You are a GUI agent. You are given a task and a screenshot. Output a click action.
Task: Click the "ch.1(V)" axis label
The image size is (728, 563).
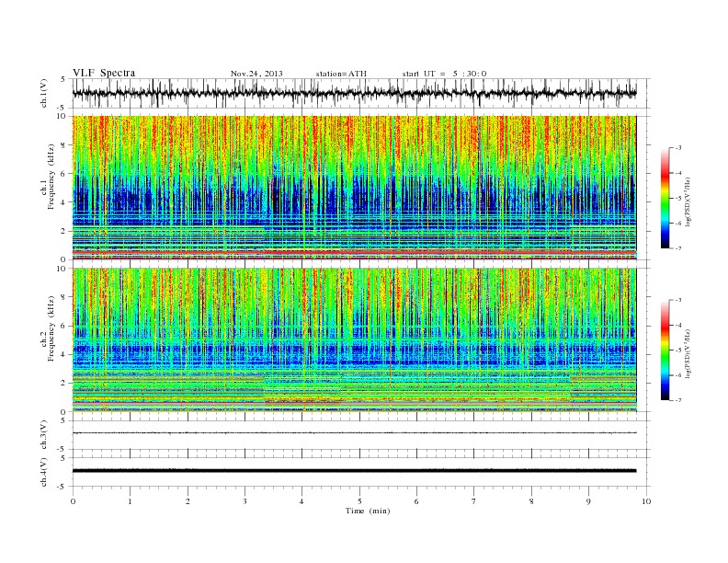44,93
